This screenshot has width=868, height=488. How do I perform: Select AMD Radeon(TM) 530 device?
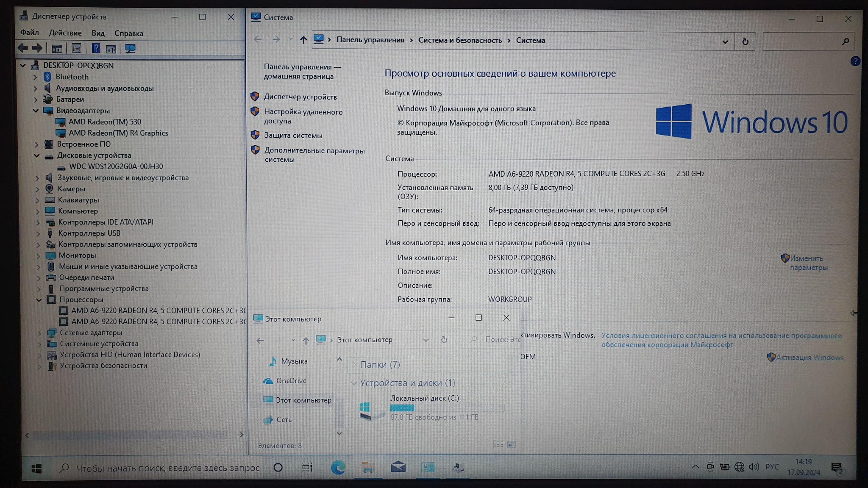point(105,122)
